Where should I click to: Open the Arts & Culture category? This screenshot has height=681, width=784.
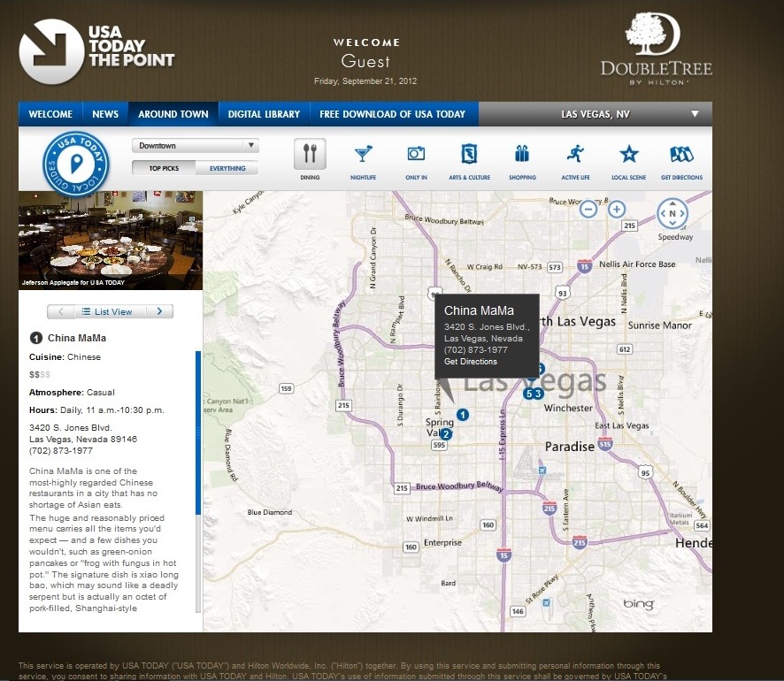[x=469, y=155]
